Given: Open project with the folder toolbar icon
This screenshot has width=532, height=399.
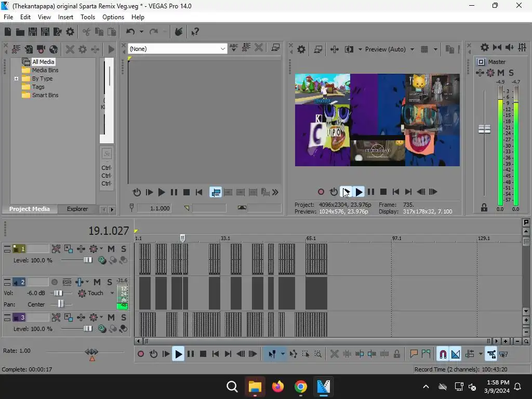Looking at the screenshot, I should (20, 32).
